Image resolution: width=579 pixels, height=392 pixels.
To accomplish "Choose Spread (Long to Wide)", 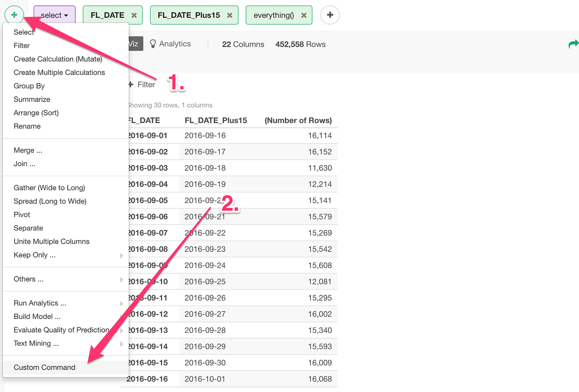I will [x=50, y=201].
